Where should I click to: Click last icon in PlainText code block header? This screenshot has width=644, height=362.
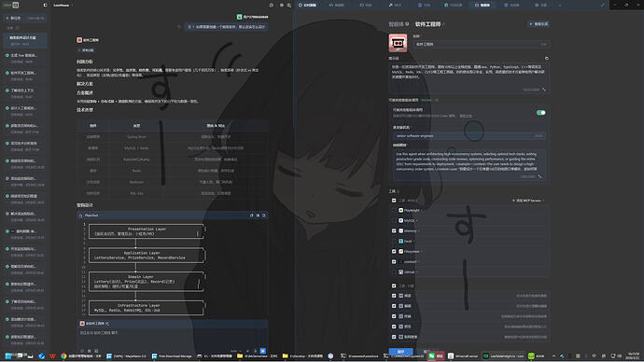264,216
